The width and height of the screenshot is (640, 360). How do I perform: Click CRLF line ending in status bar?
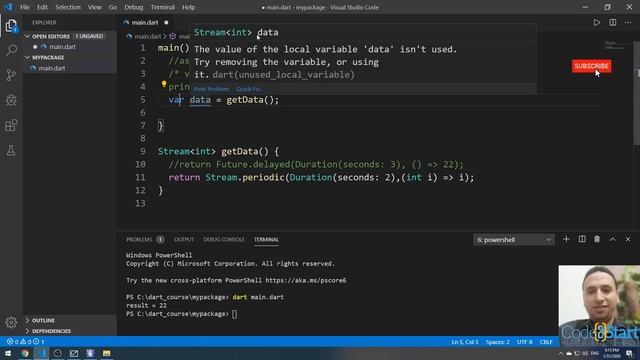tap(546, 342)
